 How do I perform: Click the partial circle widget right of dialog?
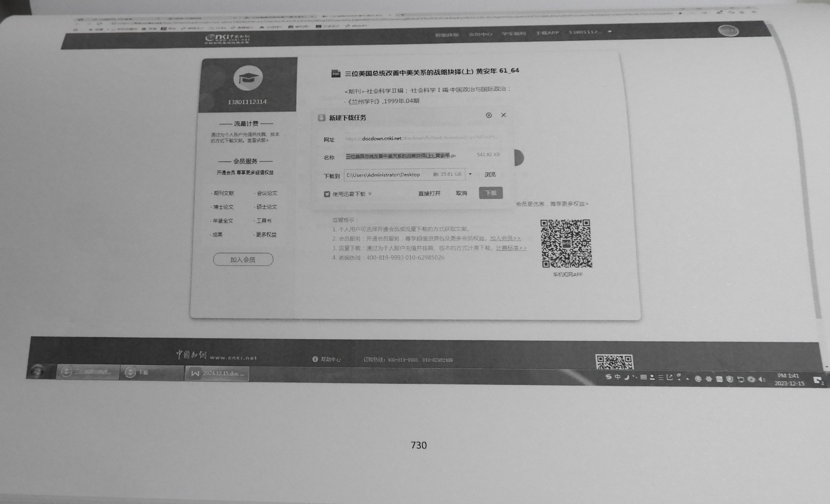click(x=519, y=158)
